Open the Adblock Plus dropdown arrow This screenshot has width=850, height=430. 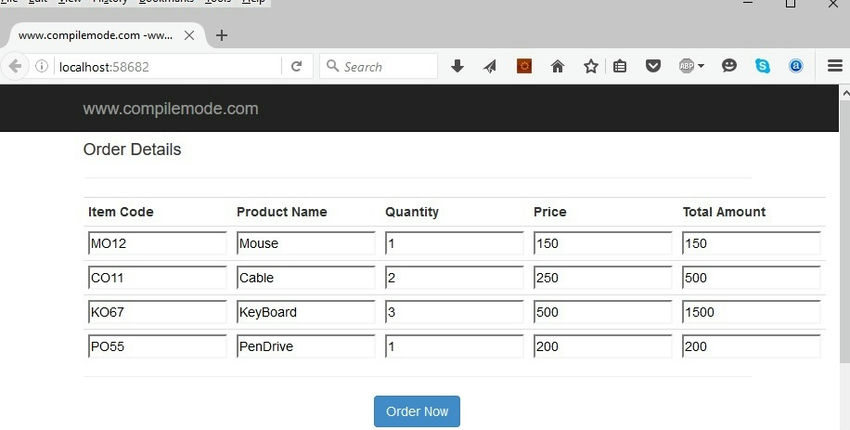[x=701, y=66]
